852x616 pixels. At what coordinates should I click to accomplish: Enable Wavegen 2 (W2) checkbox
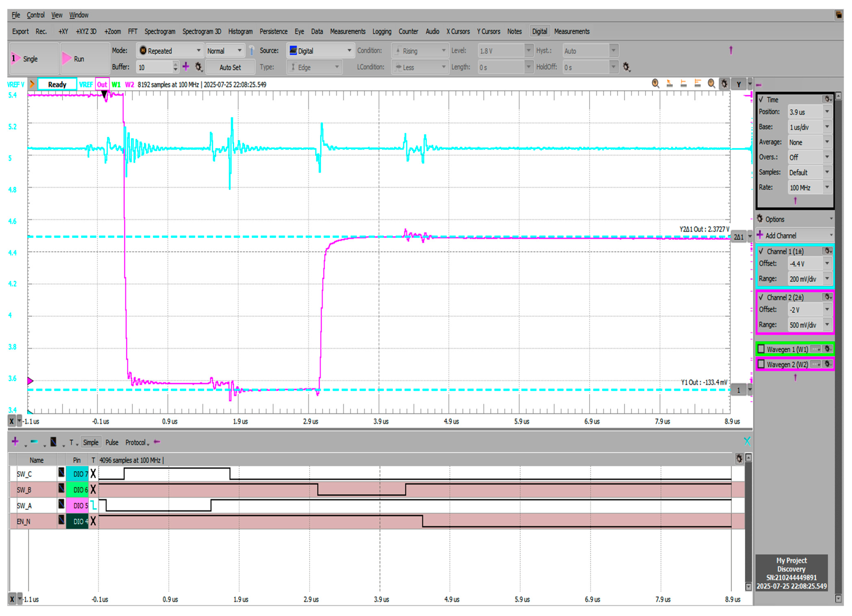(x=761, y=364)
